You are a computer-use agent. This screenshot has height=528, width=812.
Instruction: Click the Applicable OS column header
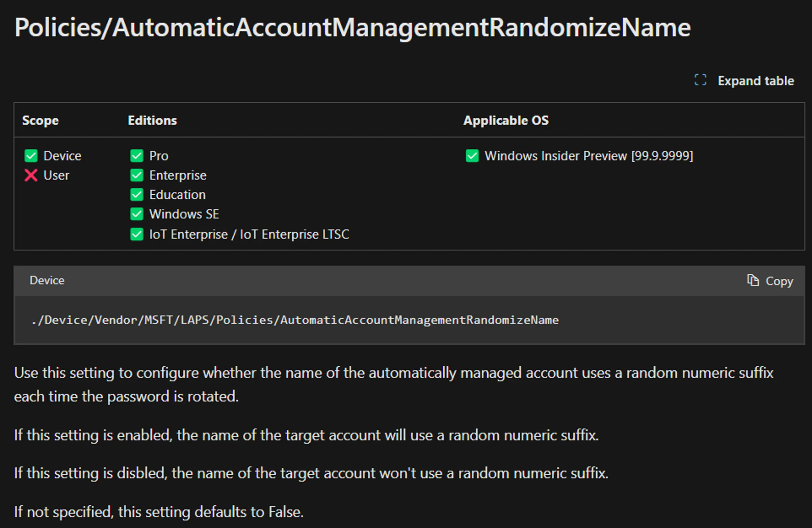506,120
